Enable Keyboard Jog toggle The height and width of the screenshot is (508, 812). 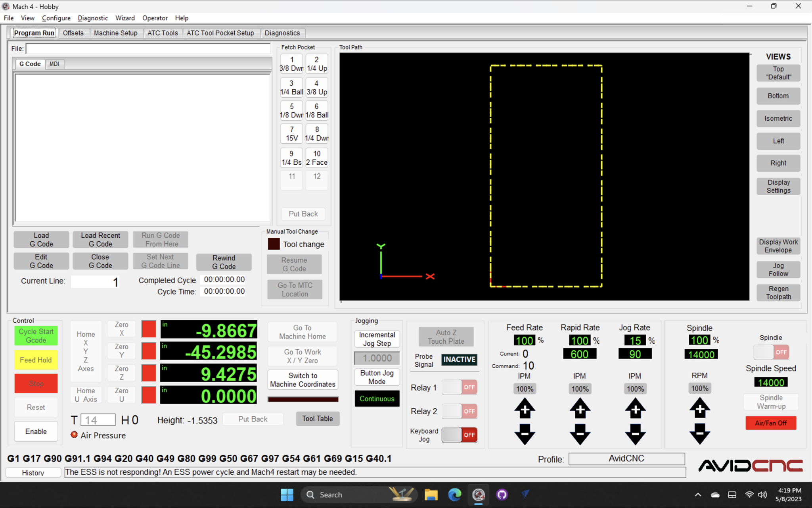(x=460, y=435)
